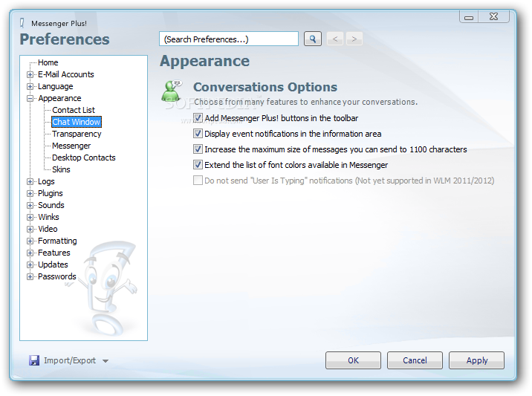
Task: Go back with the previous arrow button
Action: 335,39
